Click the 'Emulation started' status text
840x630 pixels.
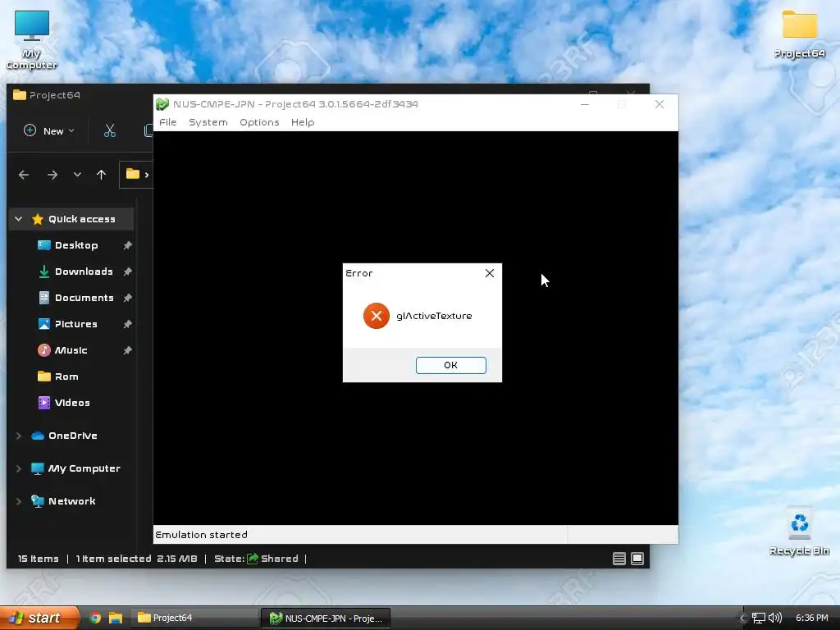click(202, 535)
